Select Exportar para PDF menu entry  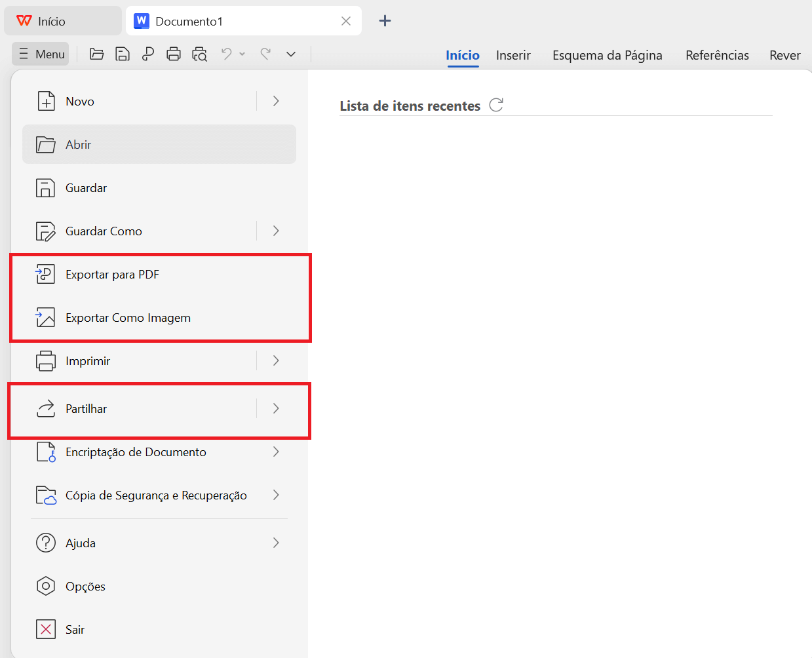(x=112, y=275)
